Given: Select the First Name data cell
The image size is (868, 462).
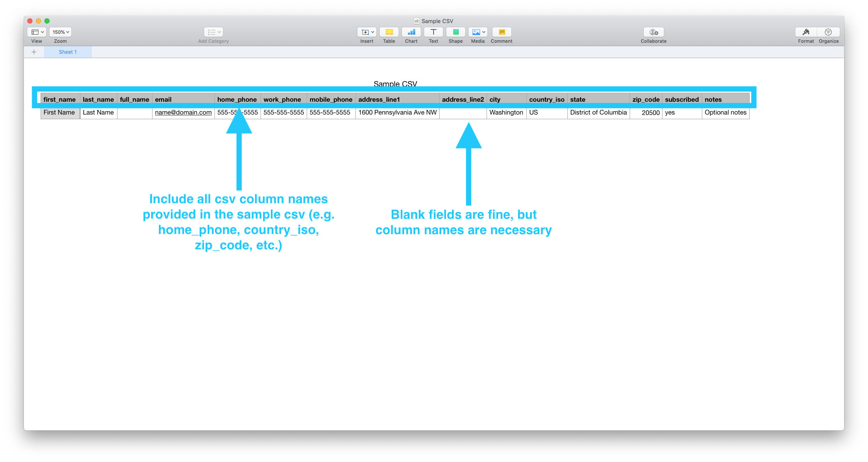Looking at the screenshot, I should click(60, 112).
